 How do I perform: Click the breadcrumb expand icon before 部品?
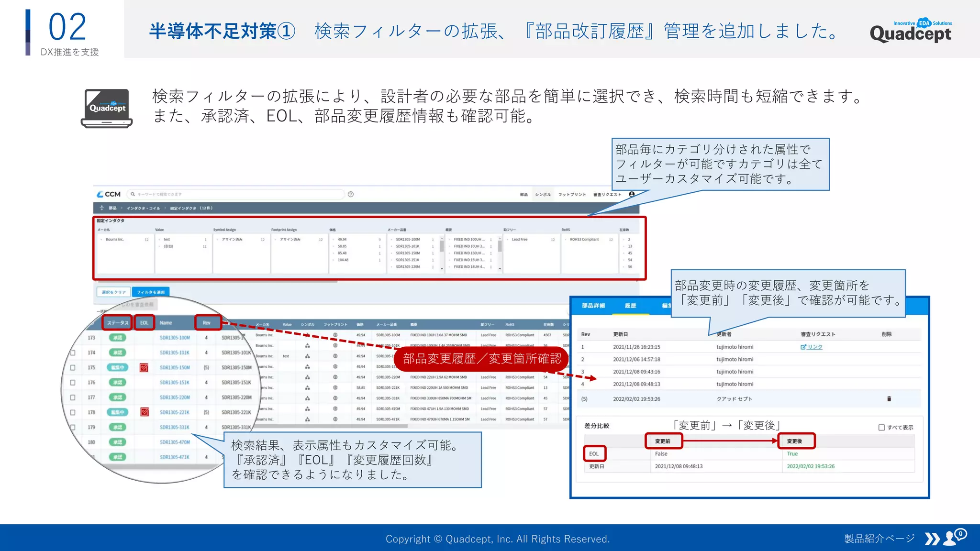[x=101, y=208]
